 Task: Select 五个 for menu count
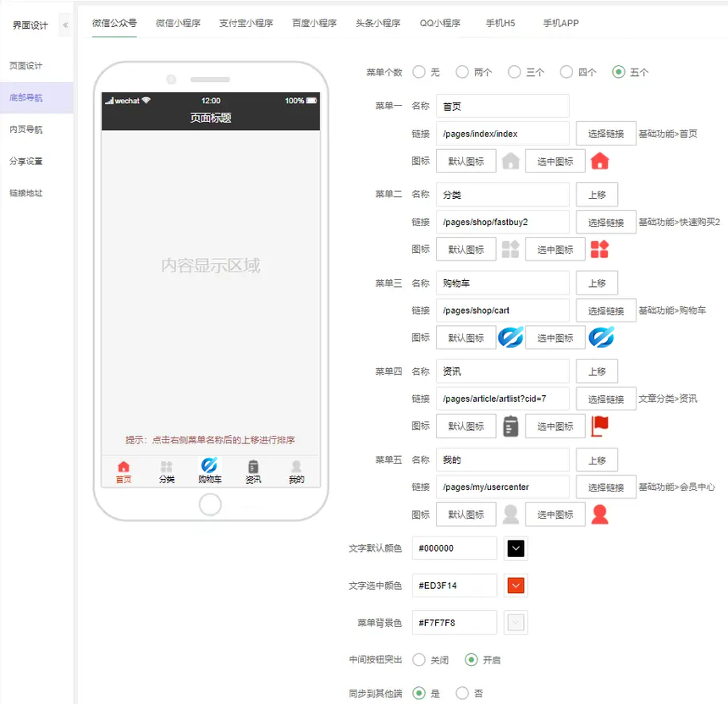click(x=619, y=72)
